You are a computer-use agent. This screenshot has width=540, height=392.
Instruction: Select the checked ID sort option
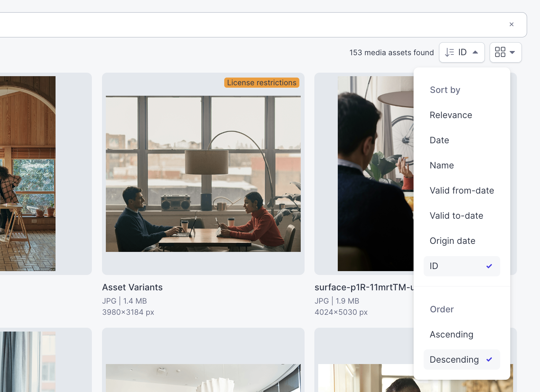point(462,266)
